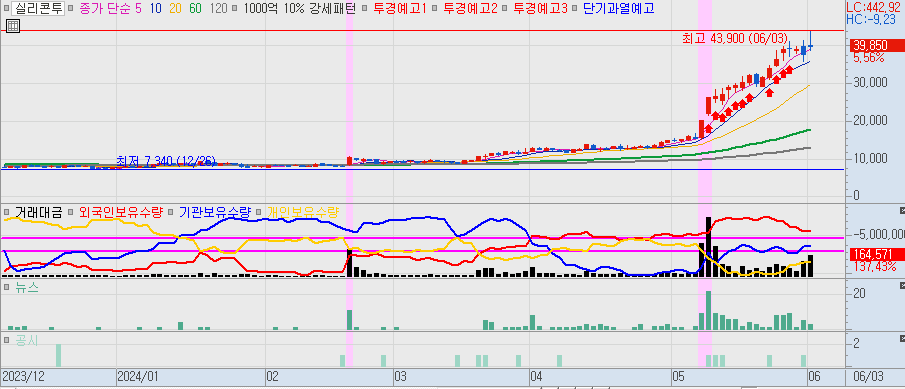Click the 10,000 price axis label
This screenshot has height=389, width=905.
871,158
